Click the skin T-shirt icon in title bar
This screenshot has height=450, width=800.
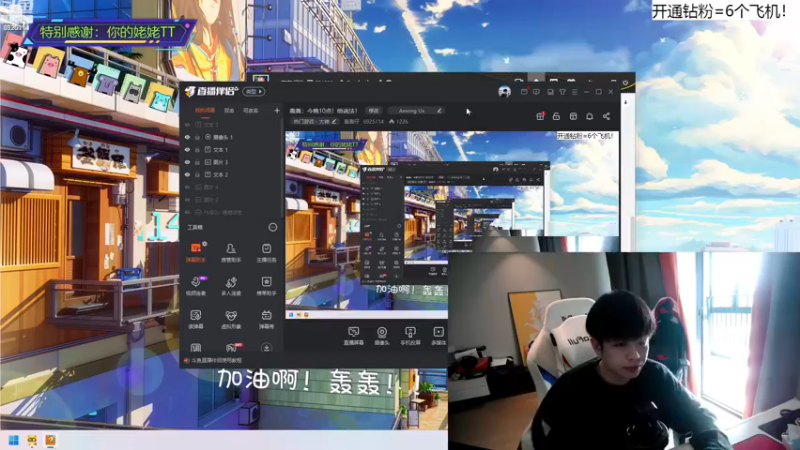tap(562, 92)
